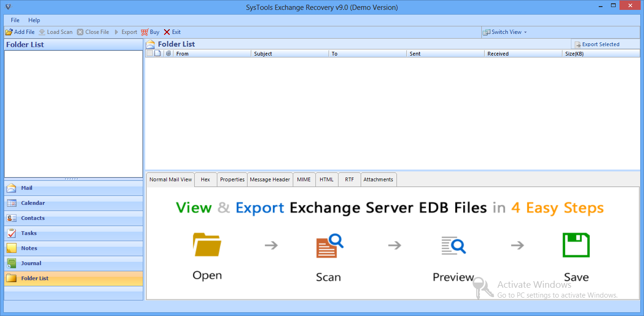This screenshot has width=644, height=316.
Task: Select Tasks in the navigation pane
Action: click(x=74, y=234)
